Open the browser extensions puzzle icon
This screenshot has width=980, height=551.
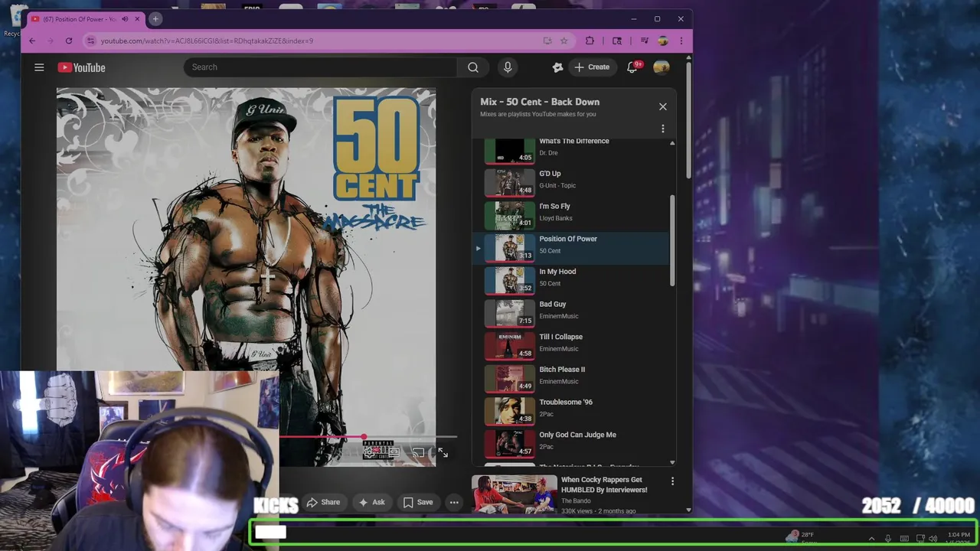(590, 41)
